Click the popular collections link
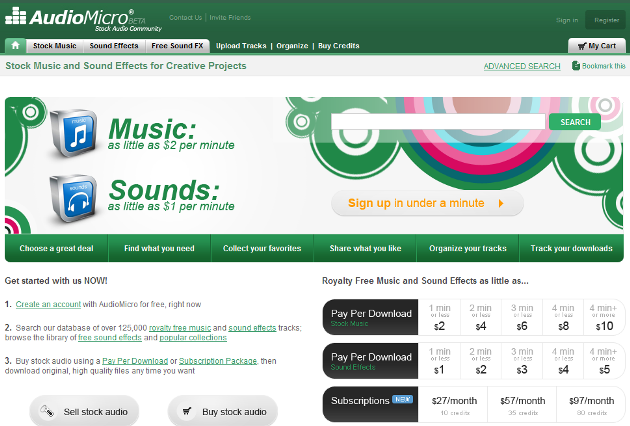630x426 pixels. 193,338
